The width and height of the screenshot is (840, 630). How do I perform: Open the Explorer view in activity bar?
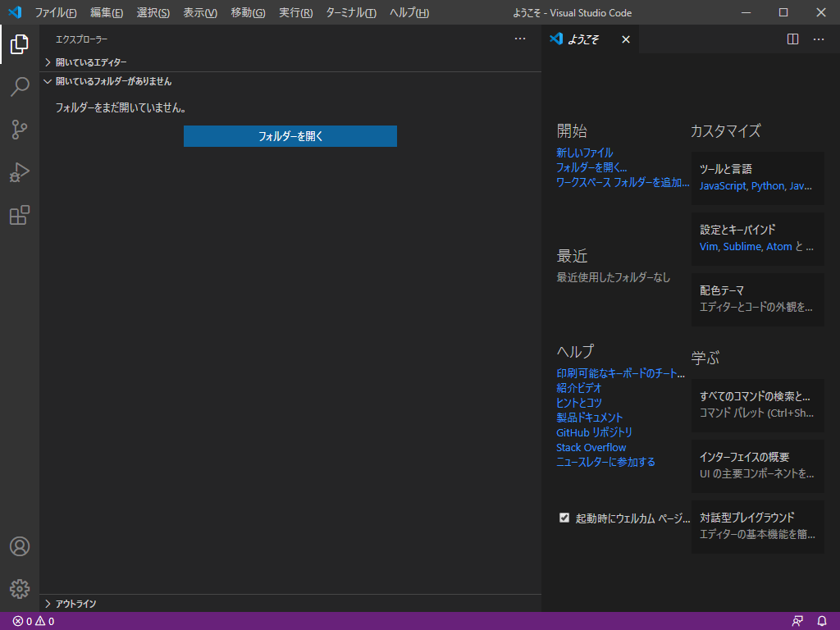(20, 44)
